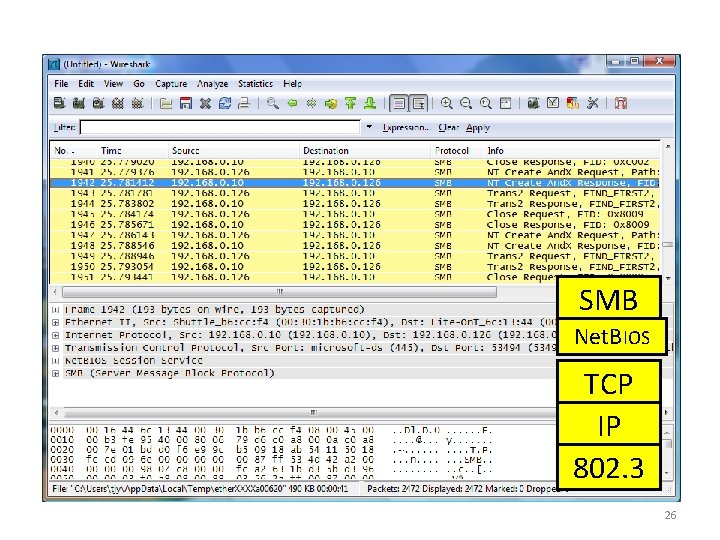Select packet 1946 Close Response row
This screenshot has height=540, width=720.
[355, 225]
